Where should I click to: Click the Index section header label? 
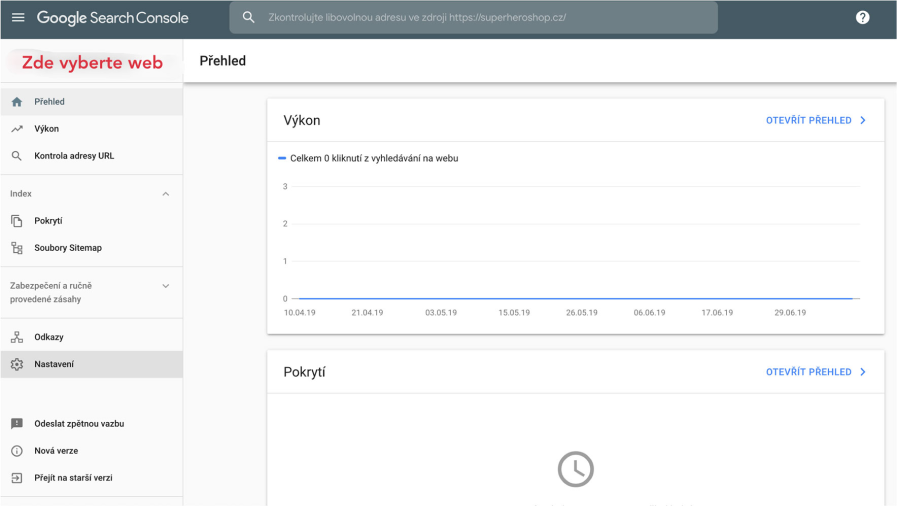click(x=21, y=194)
